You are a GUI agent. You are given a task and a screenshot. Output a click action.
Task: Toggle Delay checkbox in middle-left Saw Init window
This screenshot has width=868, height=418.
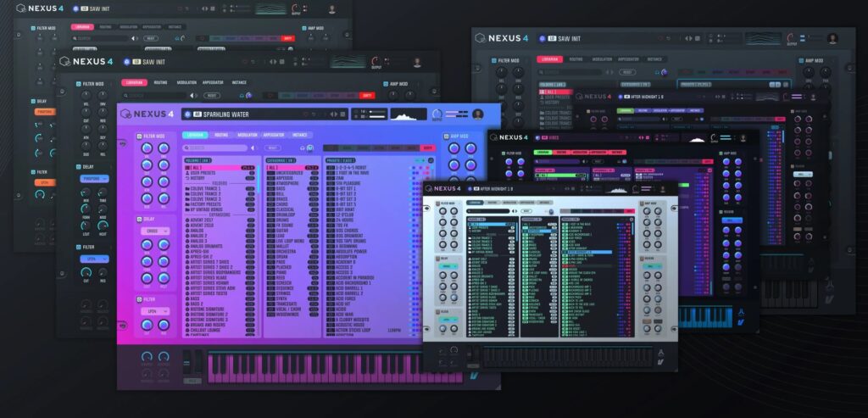(x=78, y=167)
